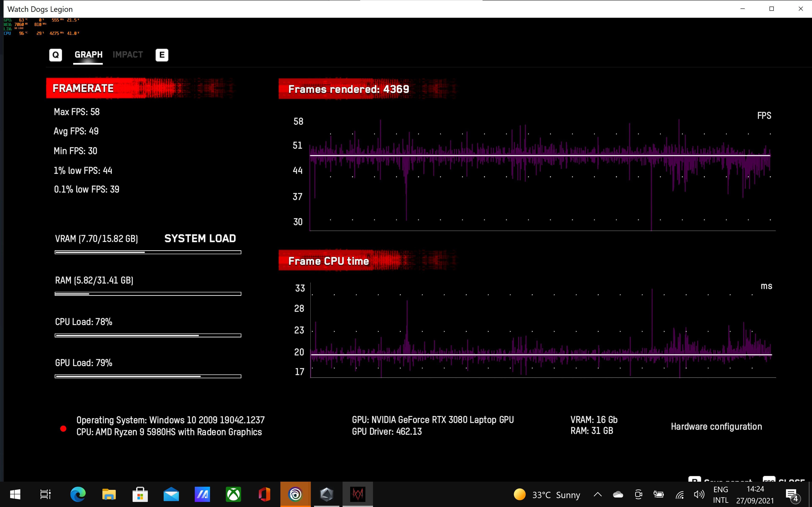Screen dimensions: 812x507
Task: Click the VRAM usage progress bar
Action: point(148,252)
